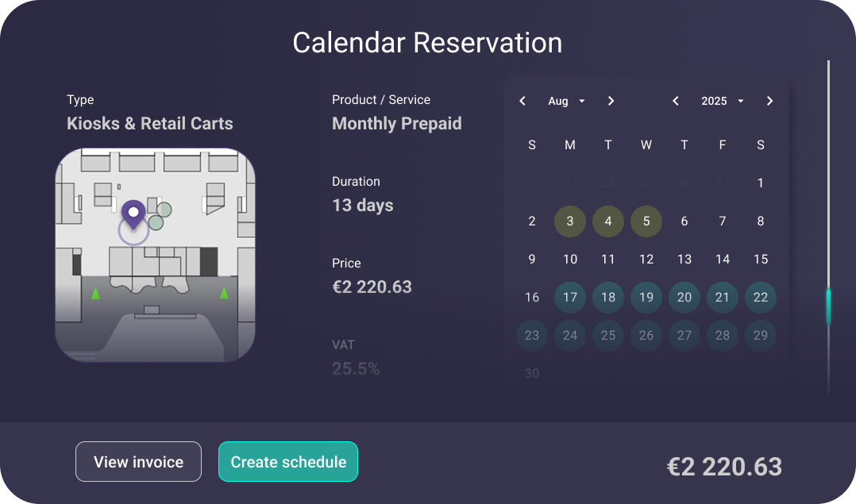The image size is (856, 504).
Task: Go to previous month arrow
Action: click(522, 101)
